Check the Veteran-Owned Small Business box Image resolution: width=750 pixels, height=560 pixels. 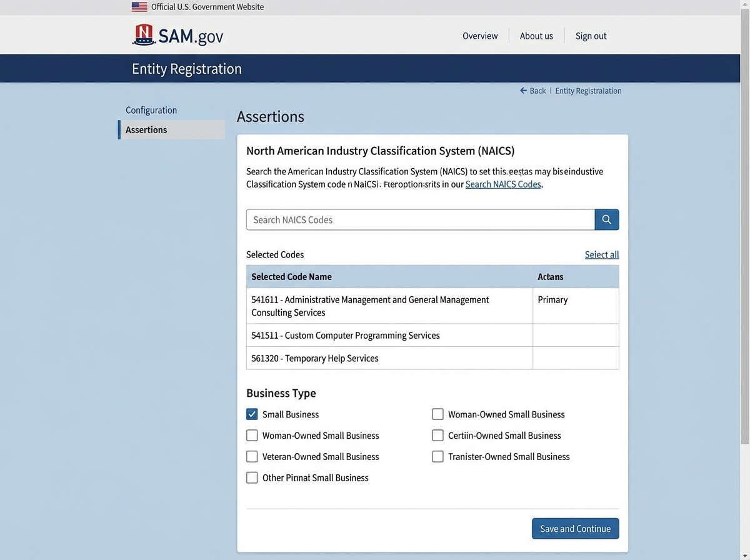click(252, 456)
